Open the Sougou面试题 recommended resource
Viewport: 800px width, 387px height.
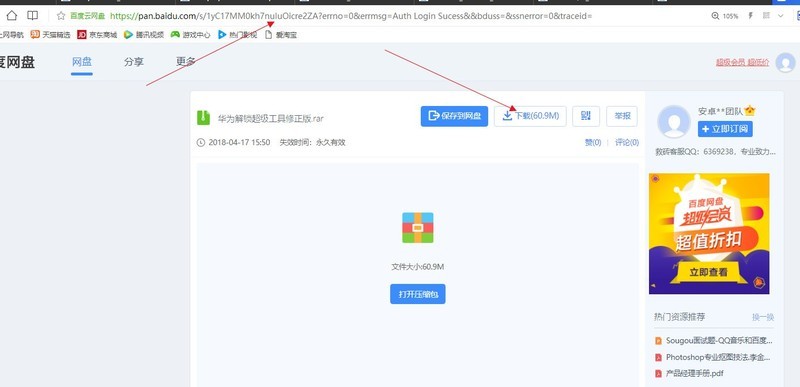[x=719, y=341]
